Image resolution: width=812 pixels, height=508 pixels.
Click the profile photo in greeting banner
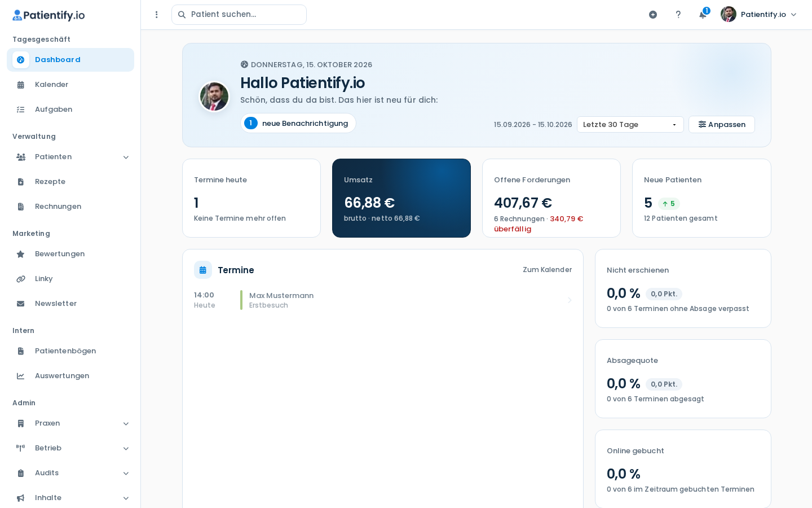pyautogui.click(x=214, y=97)
